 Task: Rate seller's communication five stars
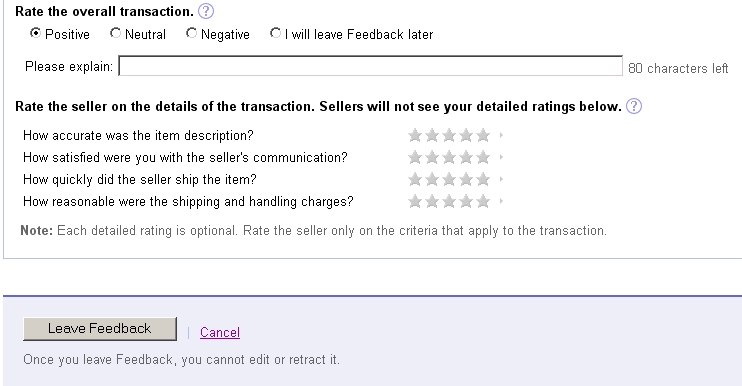483,157
